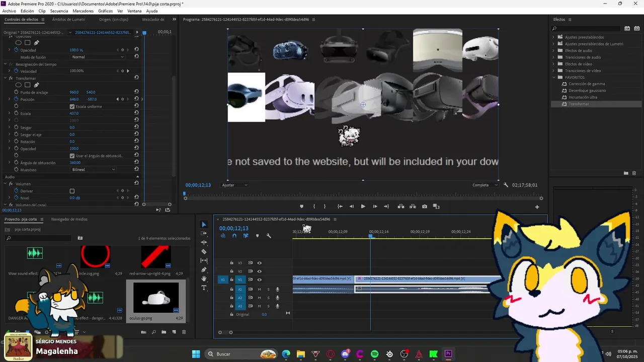
Task: Toggle Derivar checkbox under Volumen
Action: [x=72, y=191]
